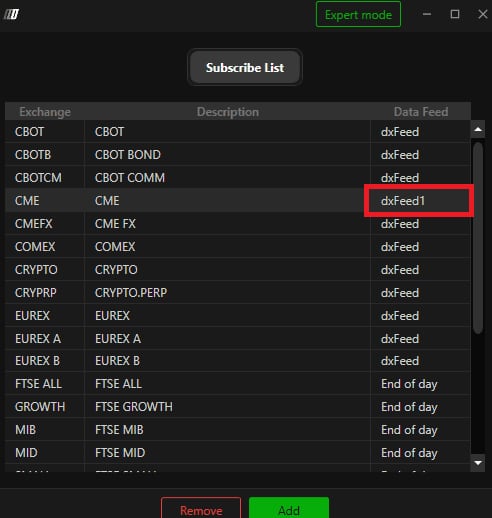Click the application logo icon in title bar
The height and width of the screenshot is (518, 492).
pos(11,14)
